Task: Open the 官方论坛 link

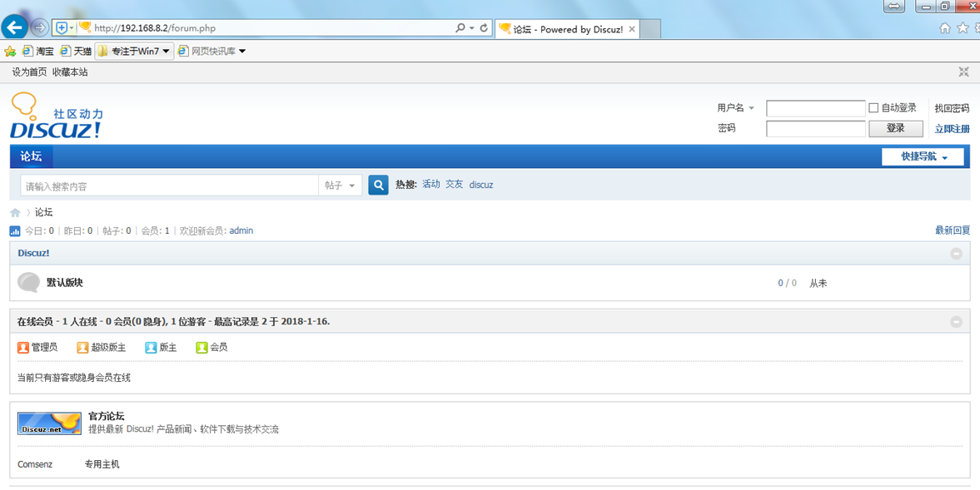Action: coord(107,416)
